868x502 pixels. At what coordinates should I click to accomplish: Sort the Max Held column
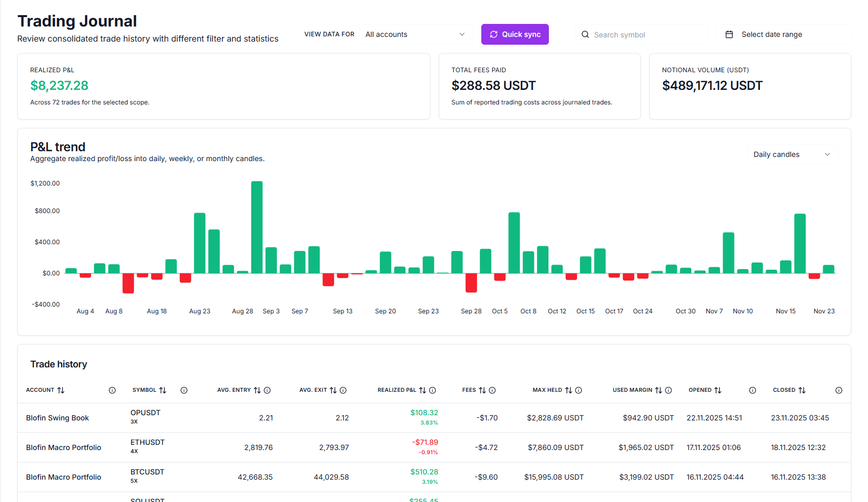(x=569, y=390)
